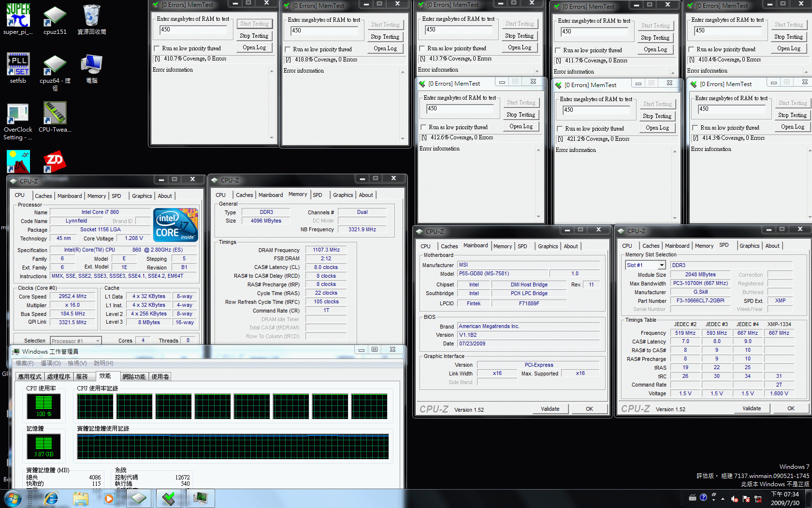
Task: Select Graphics tab in CPU-Z Mainboard window
Action: 548,246
